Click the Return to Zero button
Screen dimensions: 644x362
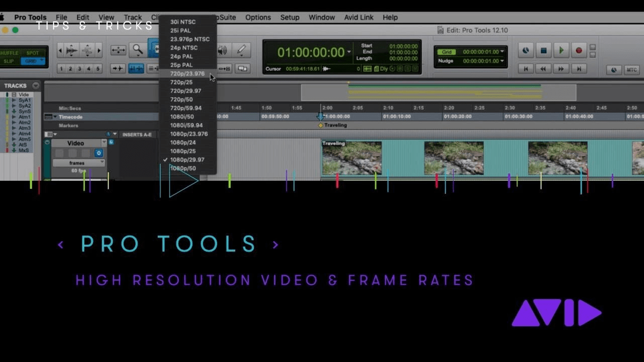(525, 69)
